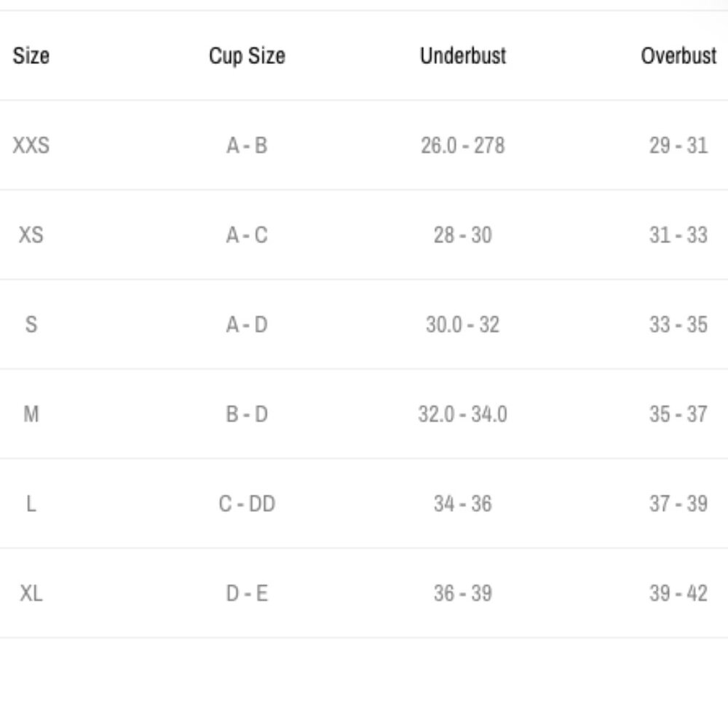728x728 pixels.
Task: Select the Underbust column header
Action: coord(462,56)
